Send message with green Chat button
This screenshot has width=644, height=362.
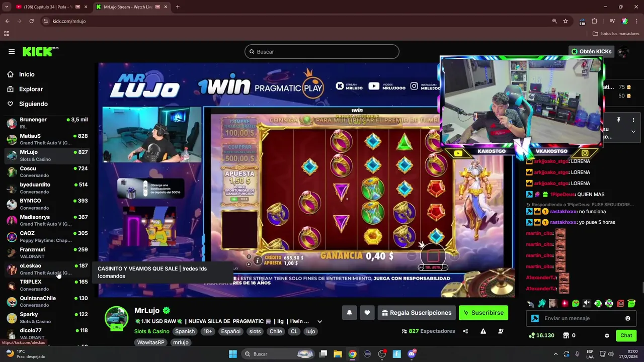coord(626,335)
